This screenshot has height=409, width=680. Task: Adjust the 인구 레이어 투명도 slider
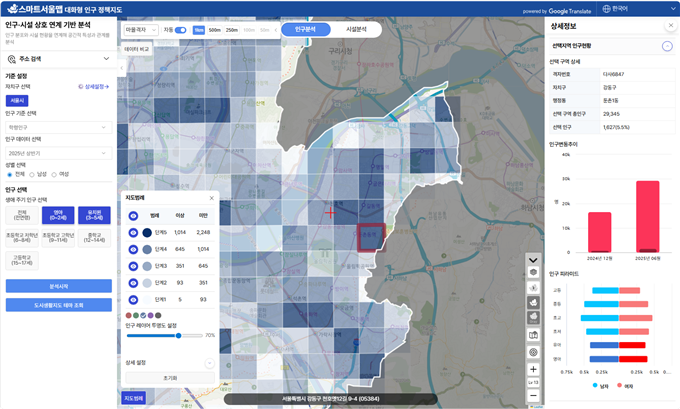178,335
